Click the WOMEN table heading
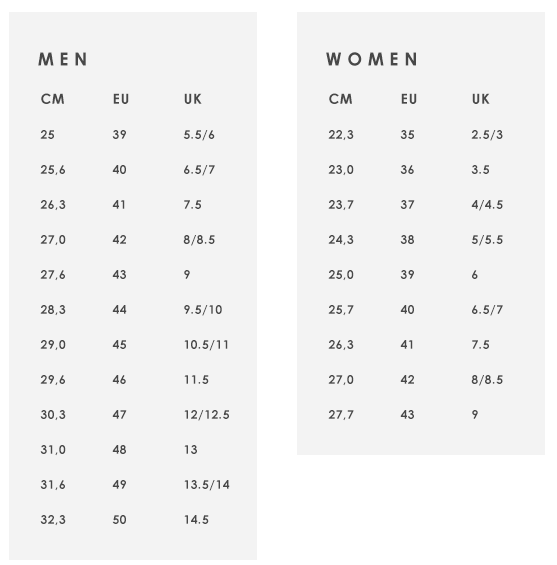This screenshot has width=557, height=565. click(372, 59)
